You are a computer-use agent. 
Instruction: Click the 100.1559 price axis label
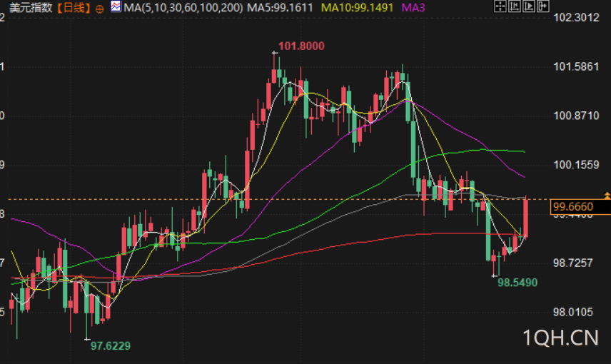coord(576,165)
